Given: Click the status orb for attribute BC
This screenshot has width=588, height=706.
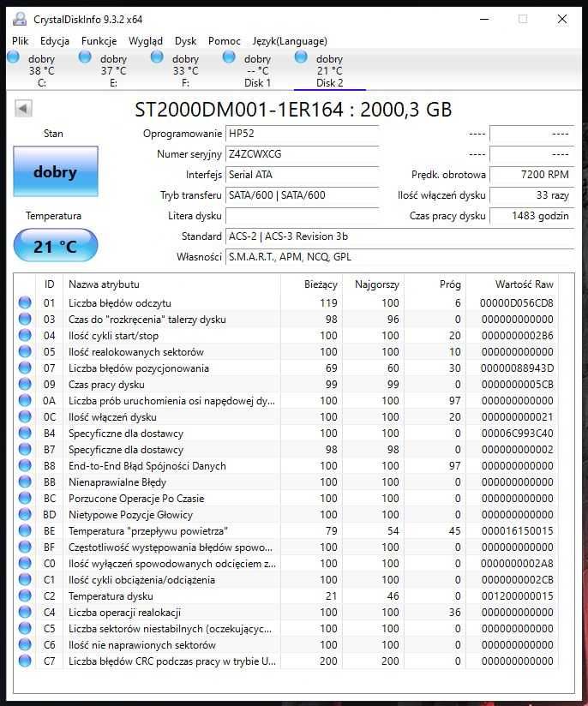Looking at the screenshot, I should tap(25, 498).
